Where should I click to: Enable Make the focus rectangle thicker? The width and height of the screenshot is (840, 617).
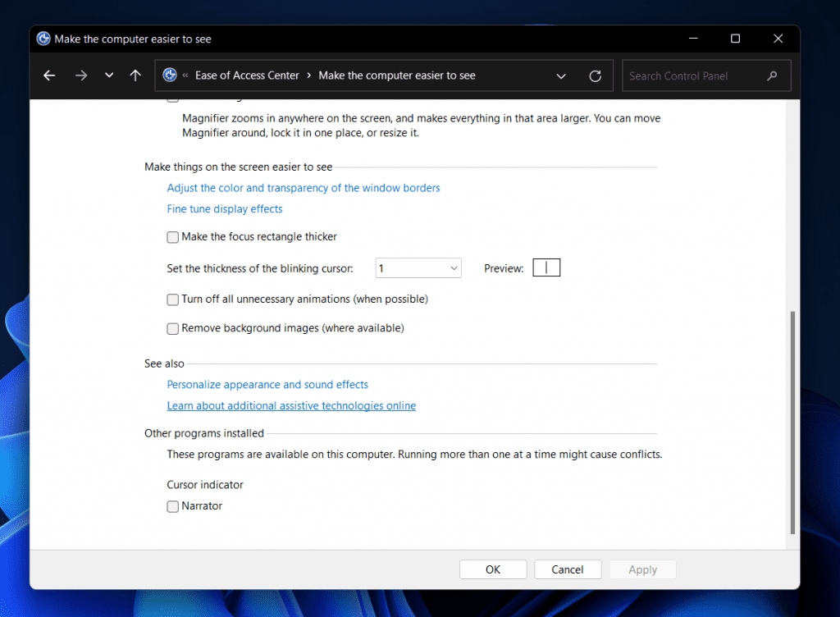tap(172, 236)
